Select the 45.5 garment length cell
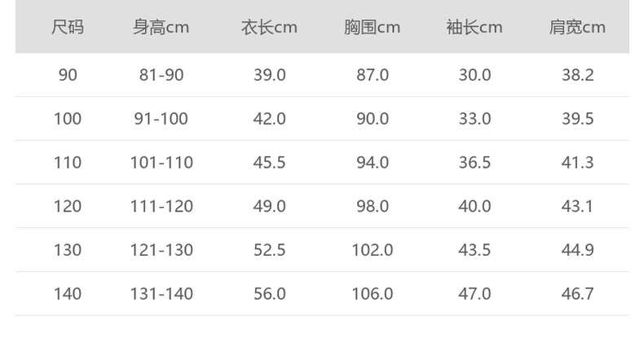Viewport: 644px width, 351px height. coord(269,163)
